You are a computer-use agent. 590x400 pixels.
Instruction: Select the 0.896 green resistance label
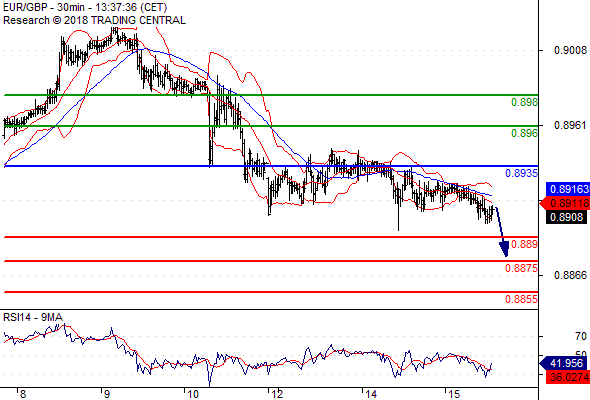[524, 133]
